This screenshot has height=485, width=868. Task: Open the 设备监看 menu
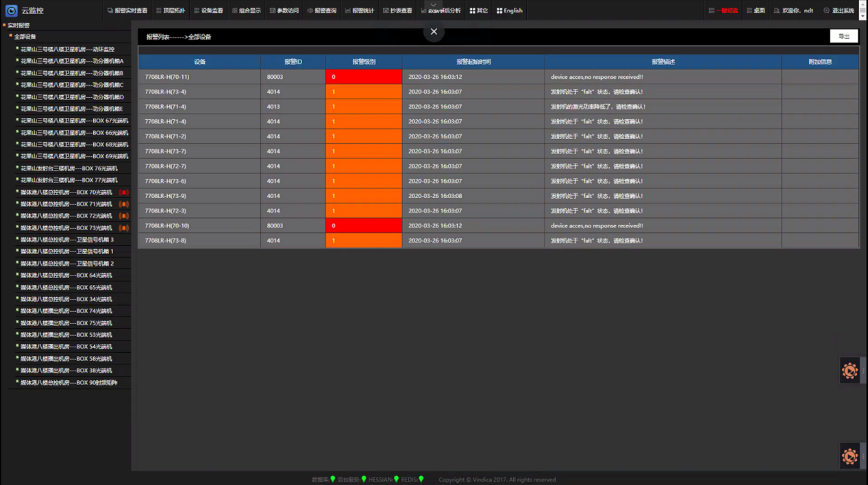208,11
